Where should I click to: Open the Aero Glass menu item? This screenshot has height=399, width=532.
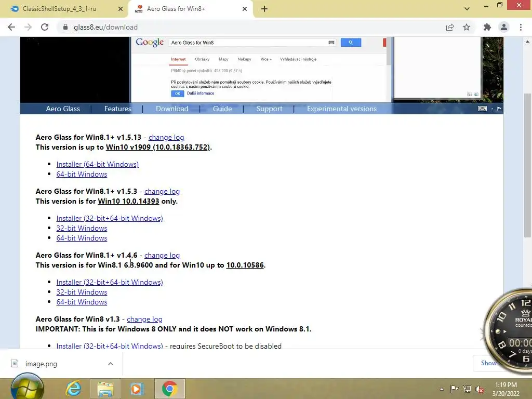pyautogui.click(x=63, y=109)
